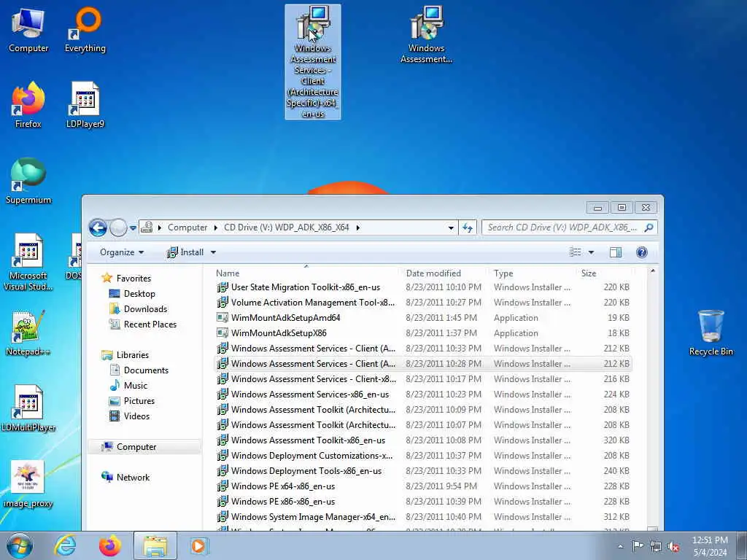This screenshot has width=747, height=560.
Task: Select the Recycle Bin icon
Action: tap(711, 332)
